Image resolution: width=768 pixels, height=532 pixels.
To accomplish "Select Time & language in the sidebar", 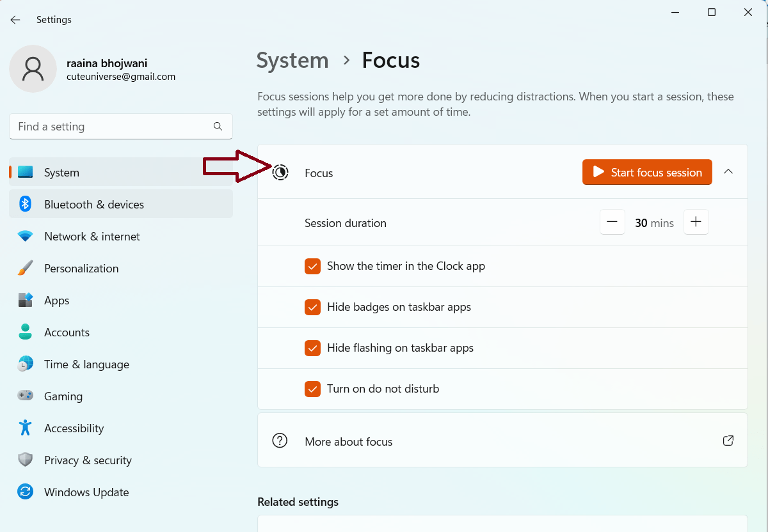I will click(x=86, y=364).
